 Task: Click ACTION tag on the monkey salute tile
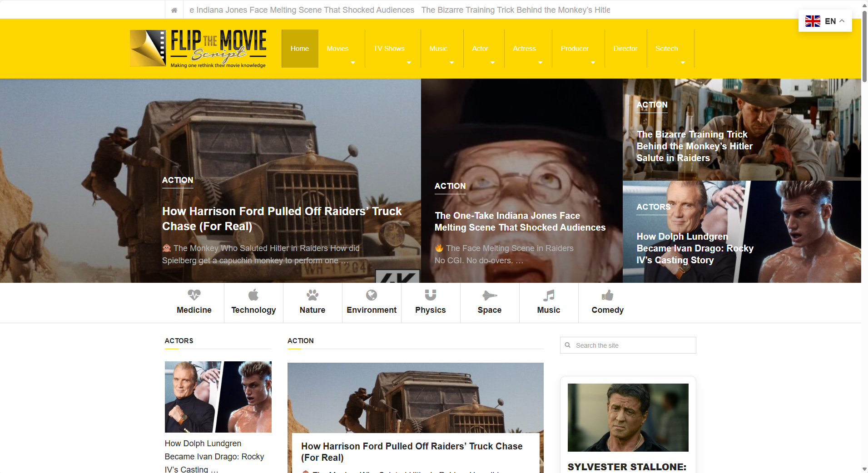[x=652, y=105]
